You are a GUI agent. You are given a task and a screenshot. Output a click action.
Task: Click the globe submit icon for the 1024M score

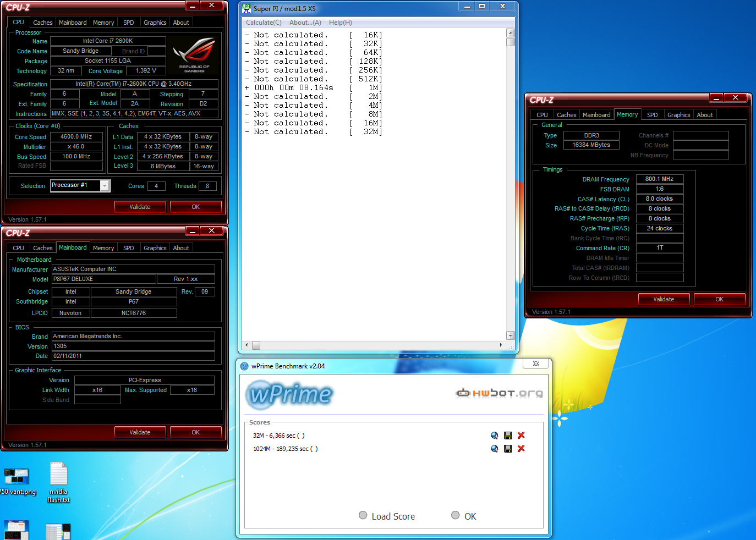point(494,449)
